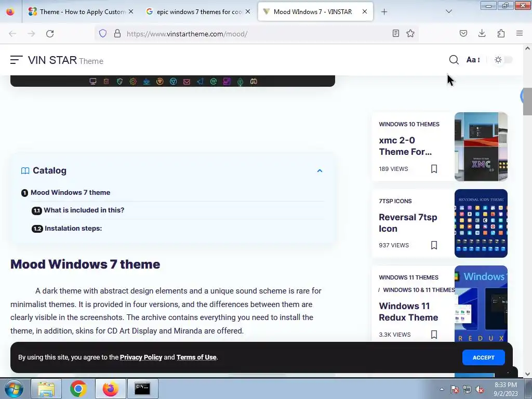The image size is (532, 399).
Task: Go back to the previous page
Action: [x=12, y=34]
